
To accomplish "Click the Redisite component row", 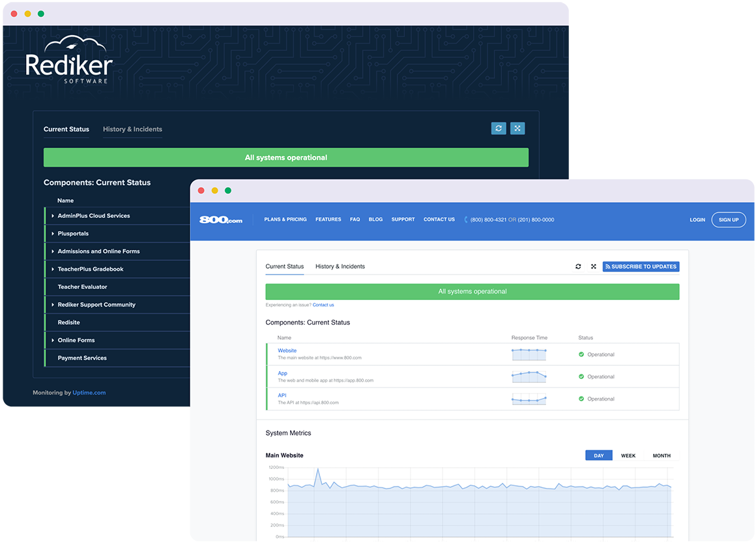I will click(117, 322).
